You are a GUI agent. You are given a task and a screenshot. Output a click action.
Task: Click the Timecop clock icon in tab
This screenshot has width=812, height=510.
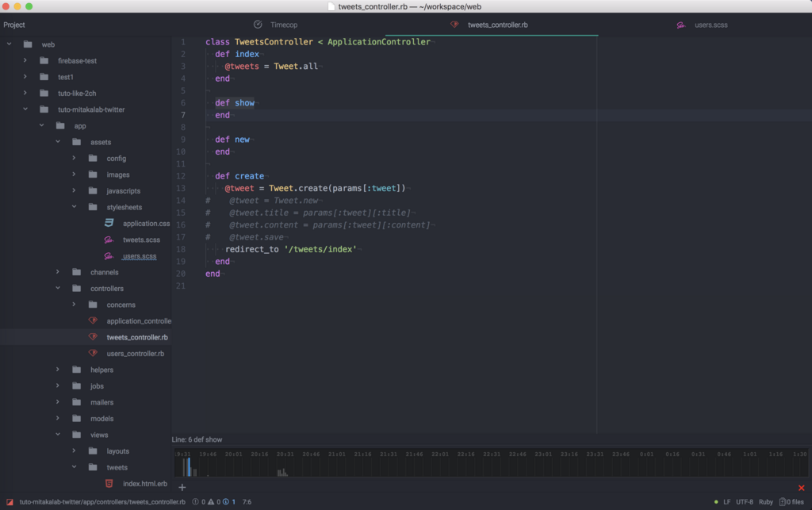click(258, 25)
